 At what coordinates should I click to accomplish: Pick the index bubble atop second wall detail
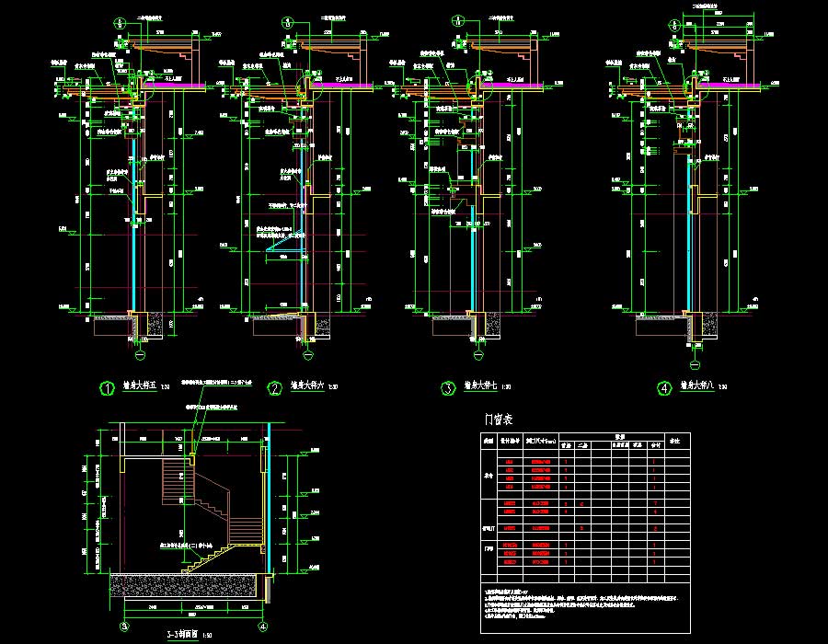(288, 21)
